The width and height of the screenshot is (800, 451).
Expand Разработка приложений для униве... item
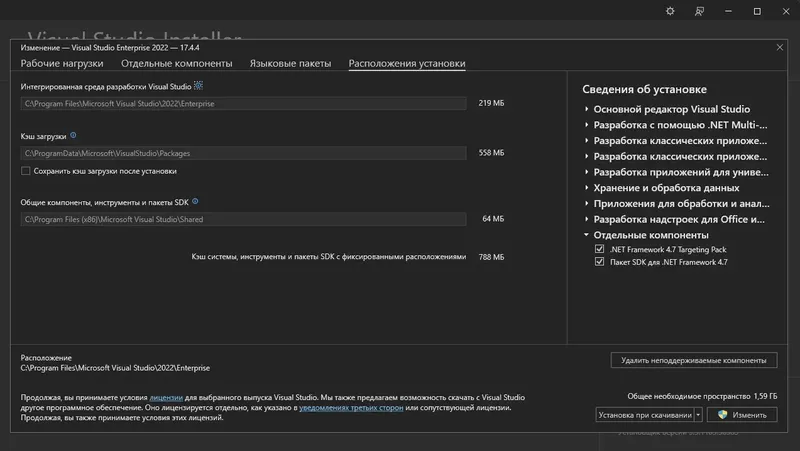[586, 172]
